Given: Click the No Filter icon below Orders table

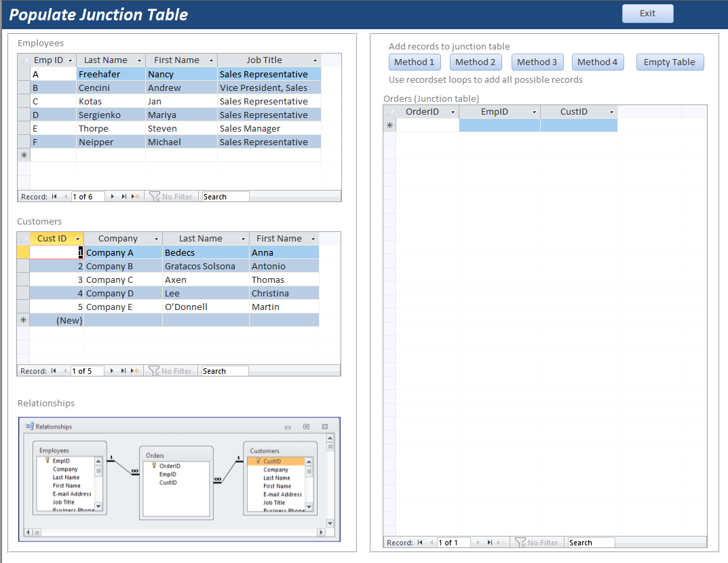Looking at the screenshot, I should [520, 543].
